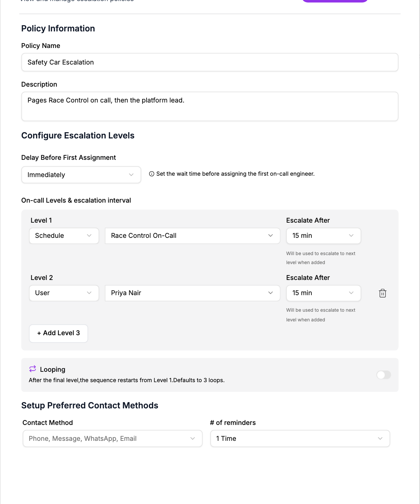Change the Level 1 Escalate After interval
Viewport: 420px width, 504px height.
click(323, 236)
